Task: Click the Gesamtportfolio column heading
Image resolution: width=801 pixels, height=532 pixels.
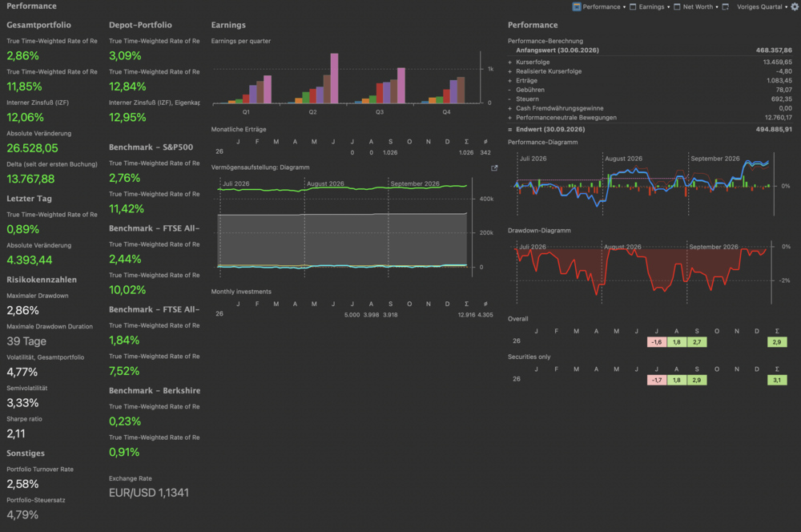Action: click(x=38, y=25)
